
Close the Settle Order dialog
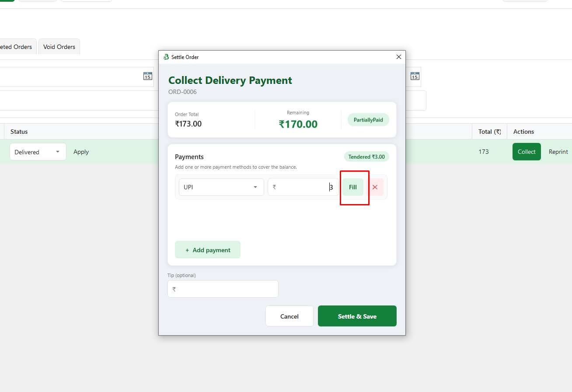pos(398,57)
